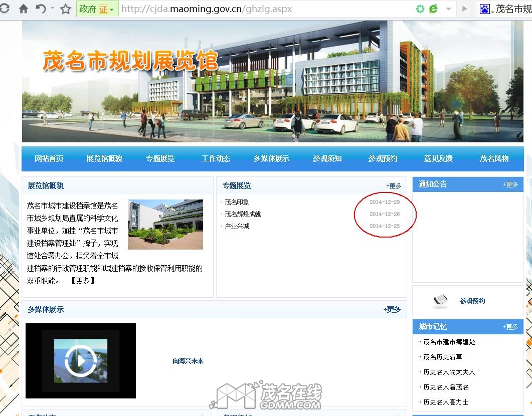
Task: Click the undo back arrow icon
Action: coord(41,9)
